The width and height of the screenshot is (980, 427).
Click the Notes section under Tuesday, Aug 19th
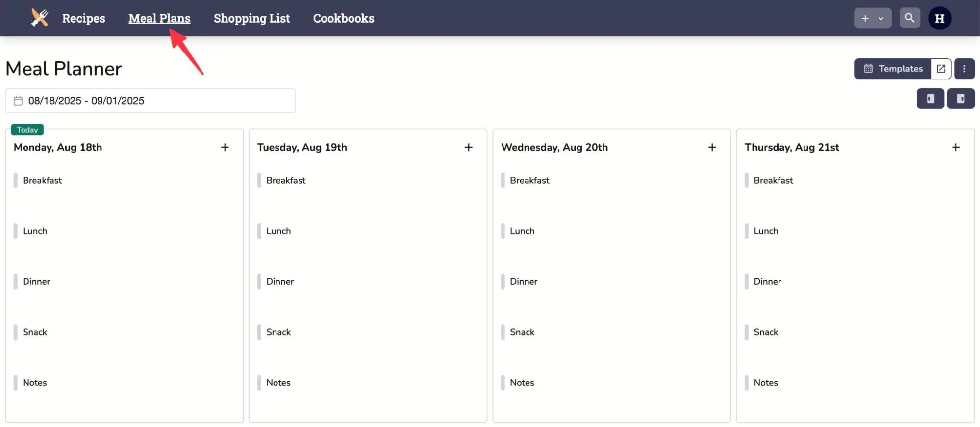click(x=278, y=382)
